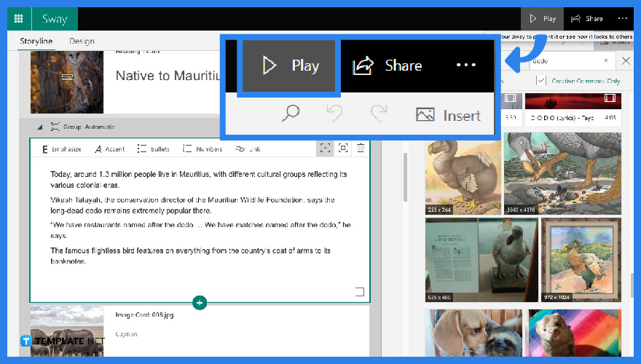Select the 972 x 1024 framed dodo painting

[581, 260]
